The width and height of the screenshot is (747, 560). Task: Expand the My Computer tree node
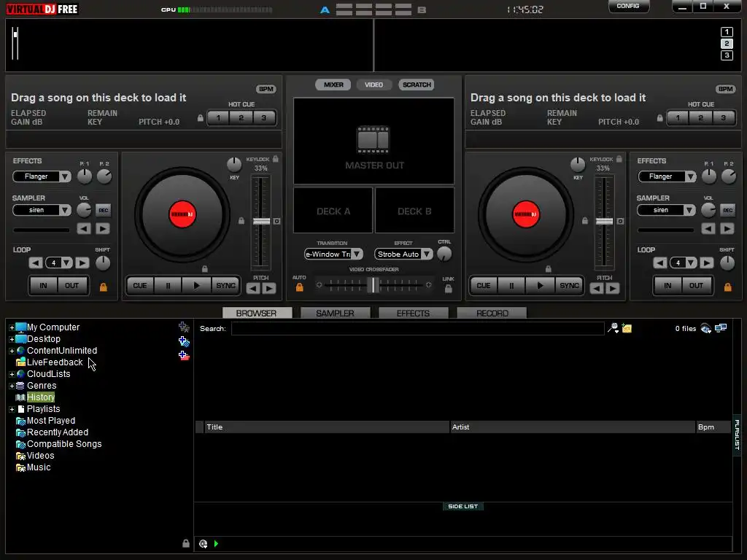tap(12, 327)
